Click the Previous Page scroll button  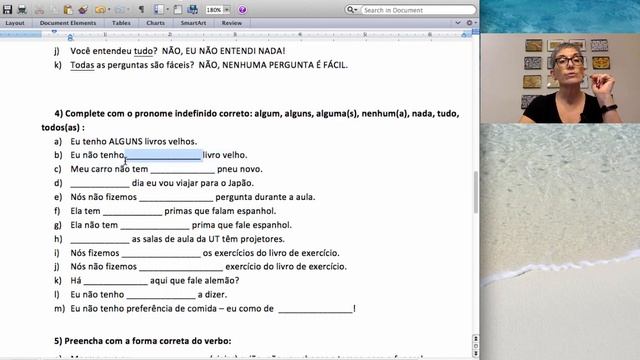click(x=476, y=339)
